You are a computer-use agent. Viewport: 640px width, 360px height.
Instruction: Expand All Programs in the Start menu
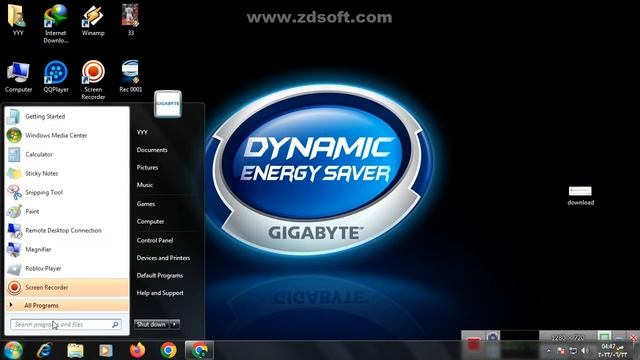click(x=67, y=305)
